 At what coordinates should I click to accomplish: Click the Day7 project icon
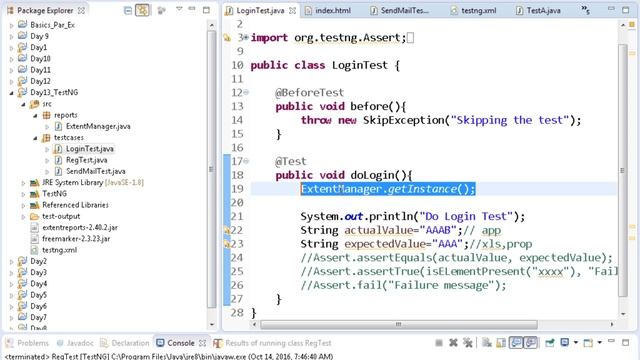click(22, 317)
